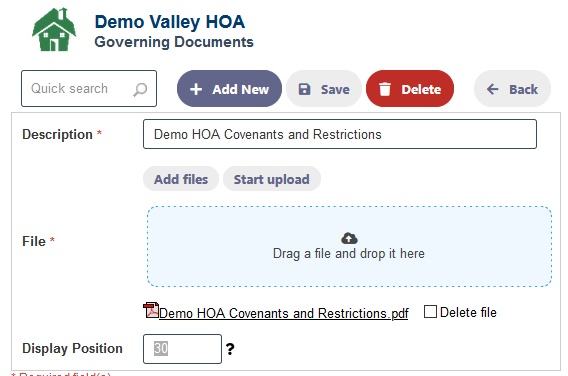Click the floppy disk Save icon

[x=304, y=89]
